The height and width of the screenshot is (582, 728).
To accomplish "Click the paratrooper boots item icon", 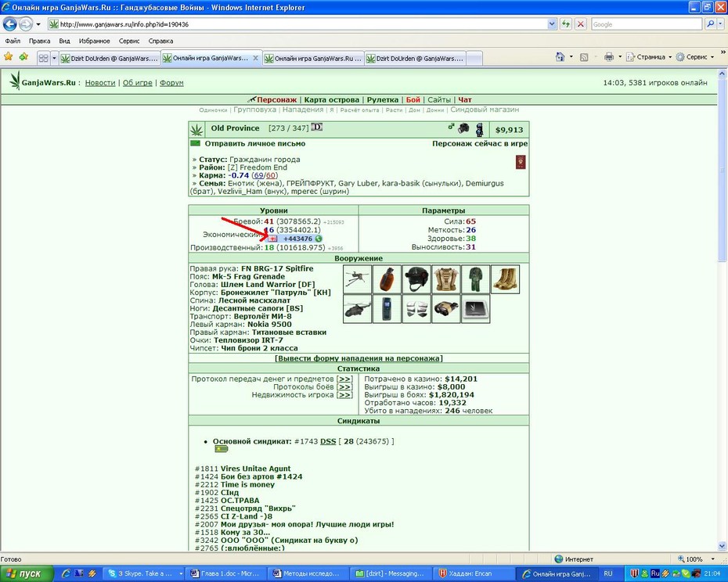I will [505, 279].
